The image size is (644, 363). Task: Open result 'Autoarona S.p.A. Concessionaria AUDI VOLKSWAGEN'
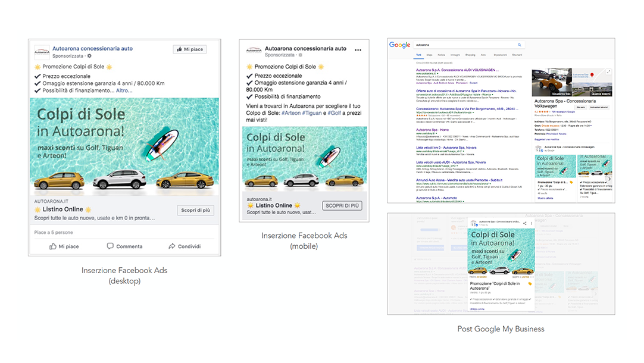pos(457,70)
